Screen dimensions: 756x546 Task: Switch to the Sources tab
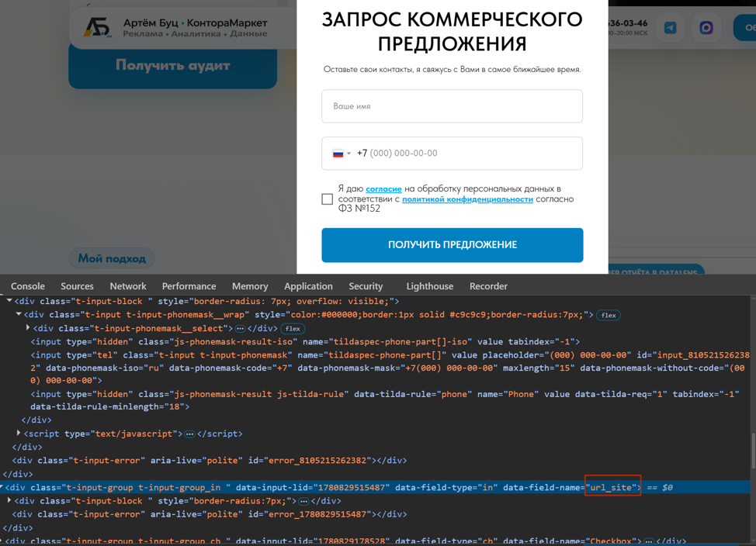[77, 285]
